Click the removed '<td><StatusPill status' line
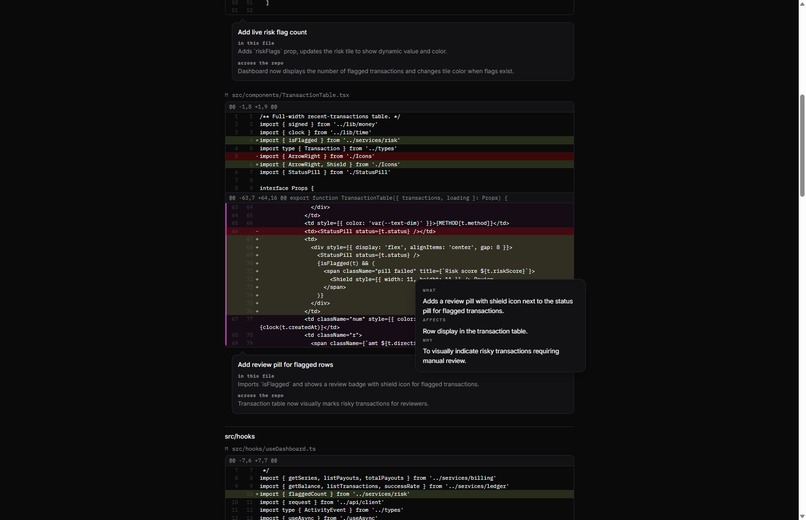This screenshot has width=806, height=520. 399,231
